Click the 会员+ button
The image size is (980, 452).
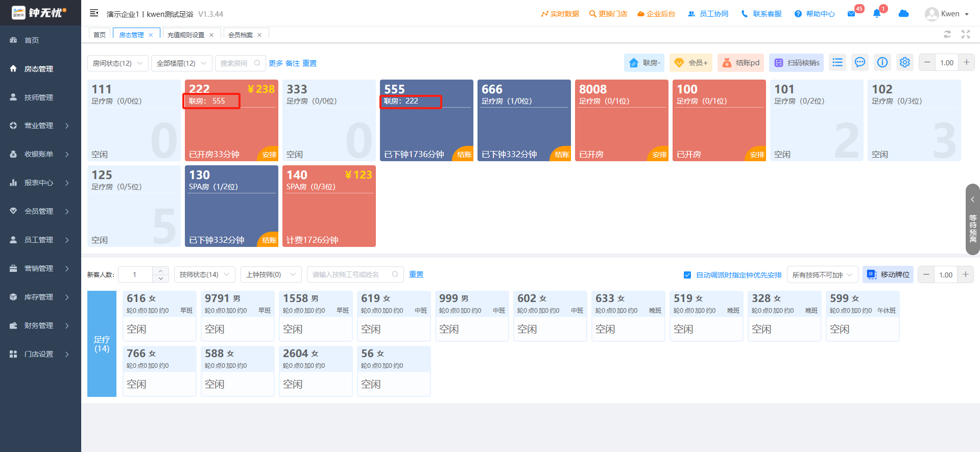691,63
